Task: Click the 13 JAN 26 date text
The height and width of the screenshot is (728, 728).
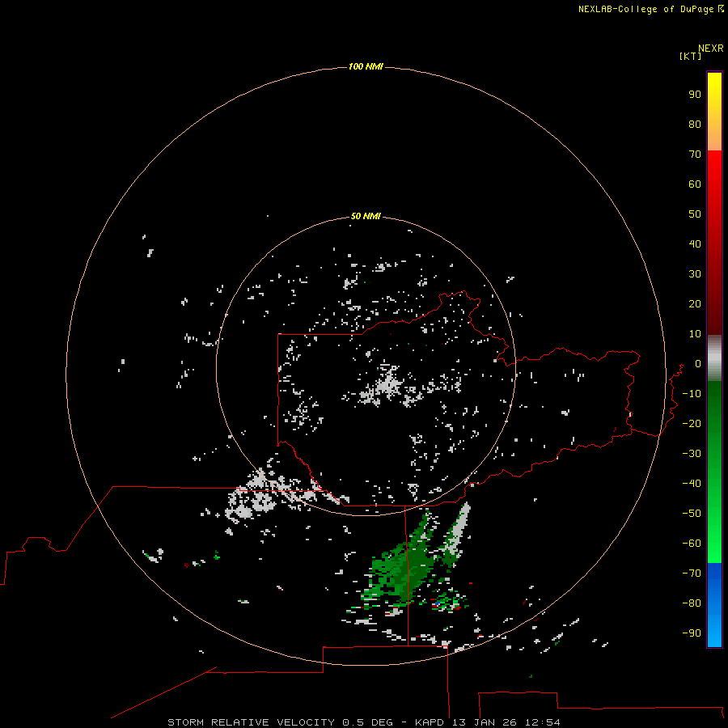Action: pyautogui.click(x=485, y=722)
